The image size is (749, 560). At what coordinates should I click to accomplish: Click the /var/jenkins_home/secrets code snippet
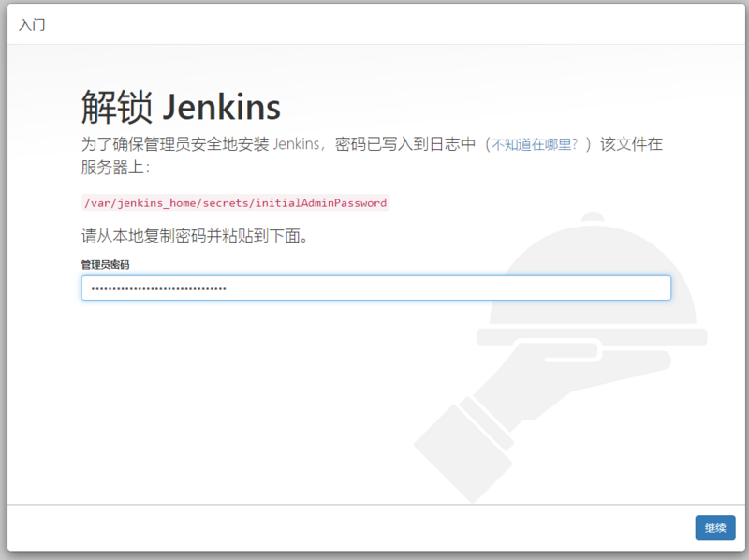coord(169,202)
